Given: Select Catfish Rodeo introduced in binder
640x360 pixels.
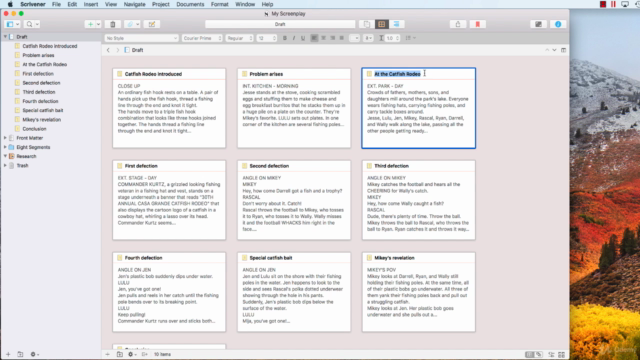Looking at the screenshot, I should pos(50,46).
